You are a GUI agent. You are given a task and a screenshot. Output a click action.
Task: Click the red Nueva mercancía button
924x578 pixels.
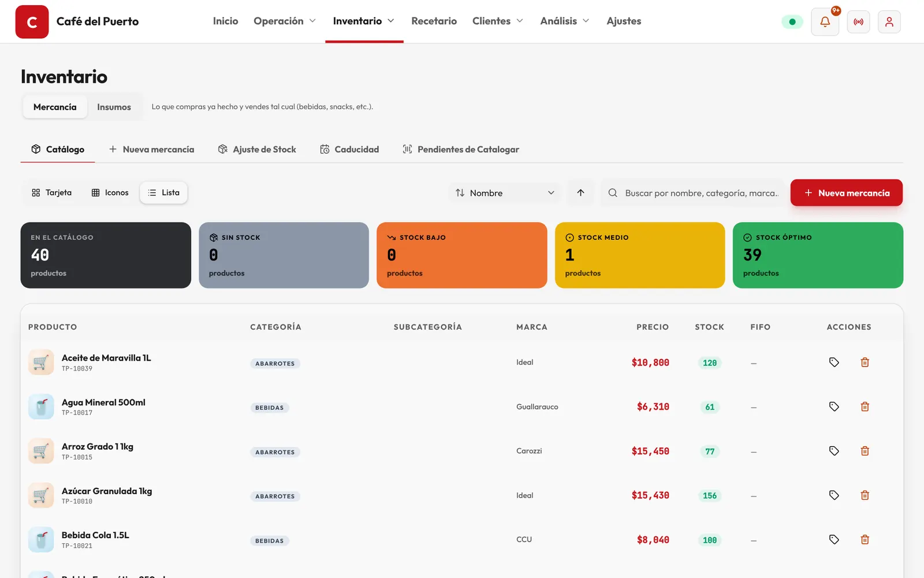847,193
